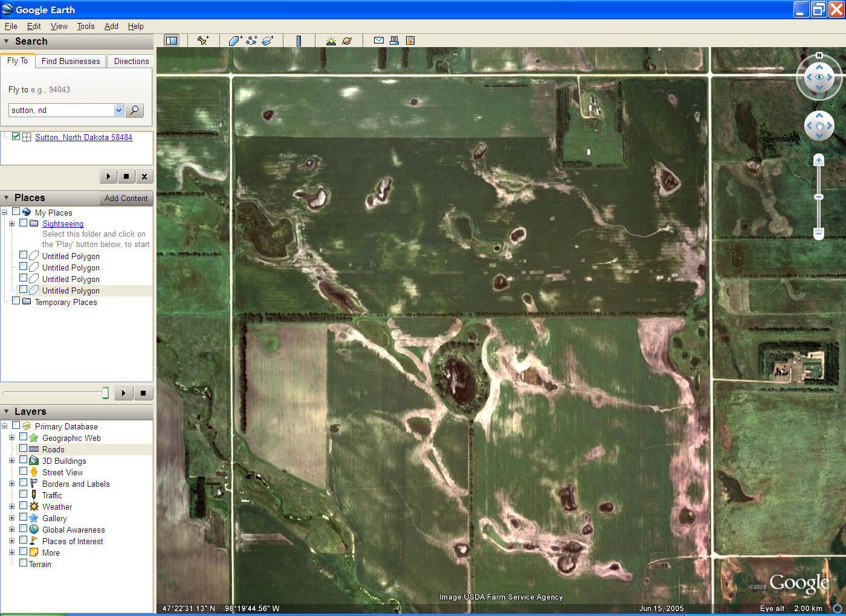The image size is (846, 616).
Task: Click the look joystick eye control
Action: (819, 77)
